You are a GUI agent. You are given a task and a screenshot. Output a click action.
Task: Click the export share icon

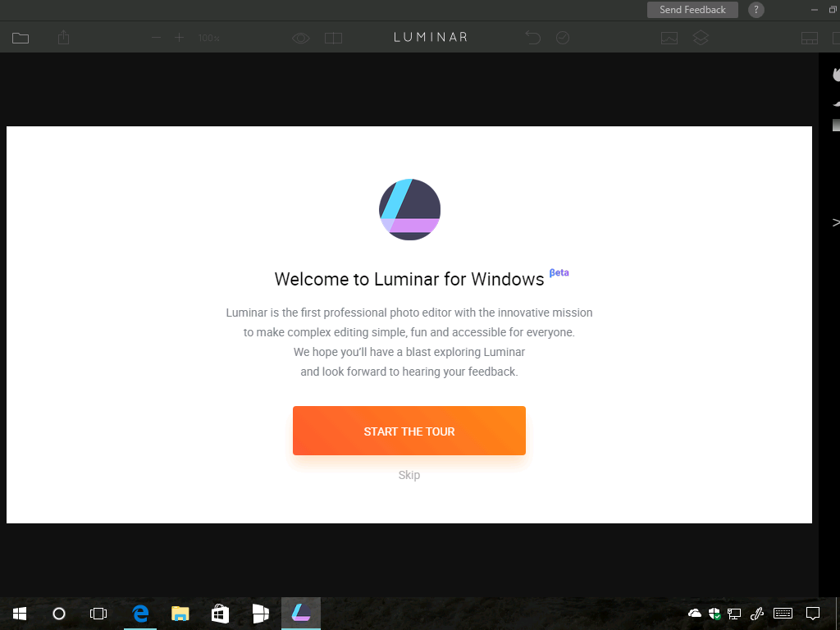coord(64,38)
